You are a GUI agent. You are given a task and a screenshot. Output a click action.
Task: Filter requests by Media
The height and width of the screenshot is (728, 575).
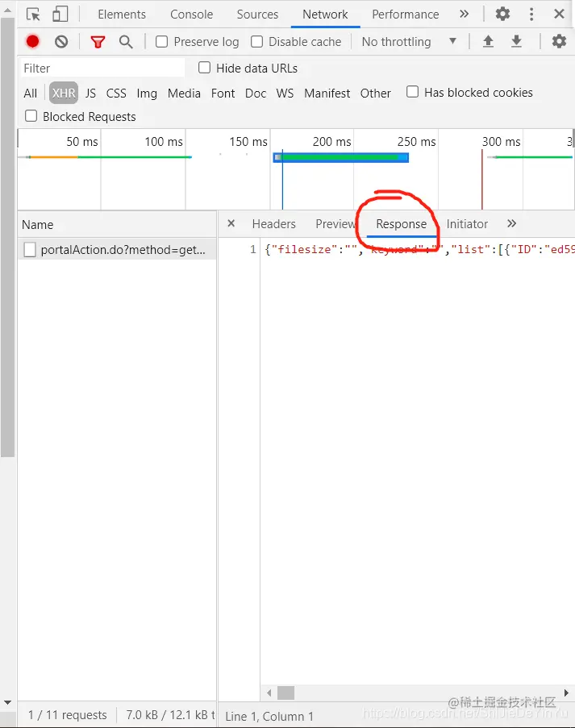184,94
